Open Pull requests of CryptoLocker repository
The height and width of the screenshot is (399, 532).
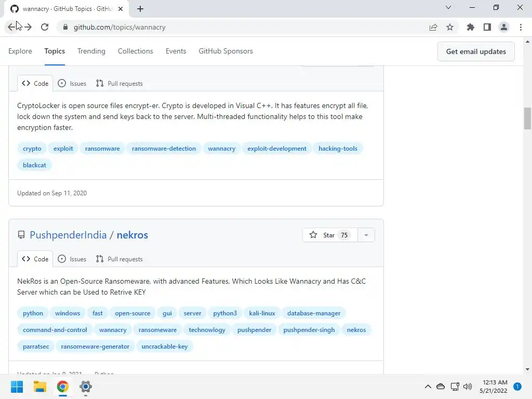click(119, 84)
